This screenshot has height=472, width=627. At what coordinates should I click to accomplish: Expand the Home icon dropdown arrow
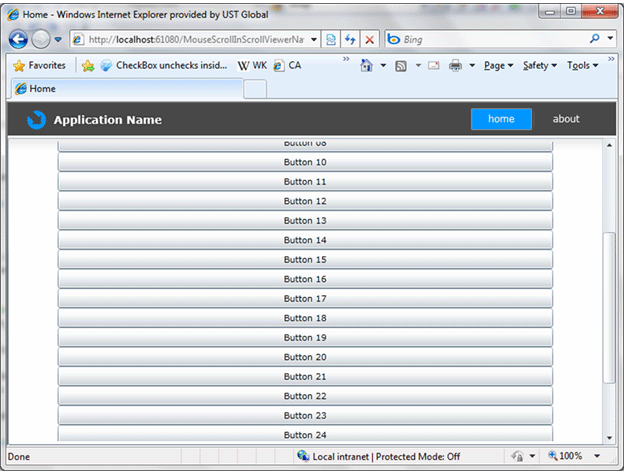click(x=383, y=65)
